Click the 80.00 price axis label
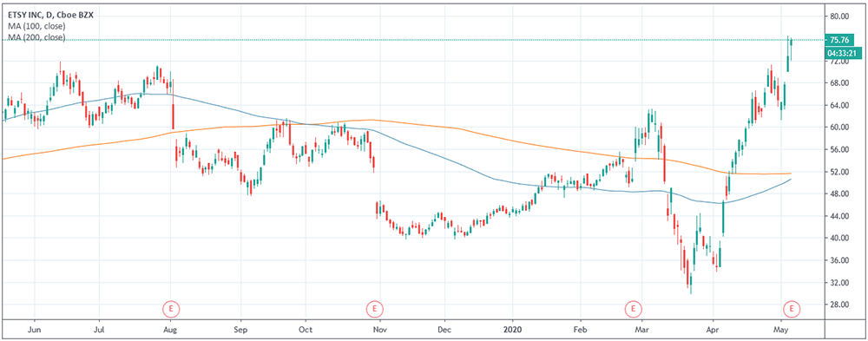Viewport: 868px width, 341px height. (x=839, y=16)
